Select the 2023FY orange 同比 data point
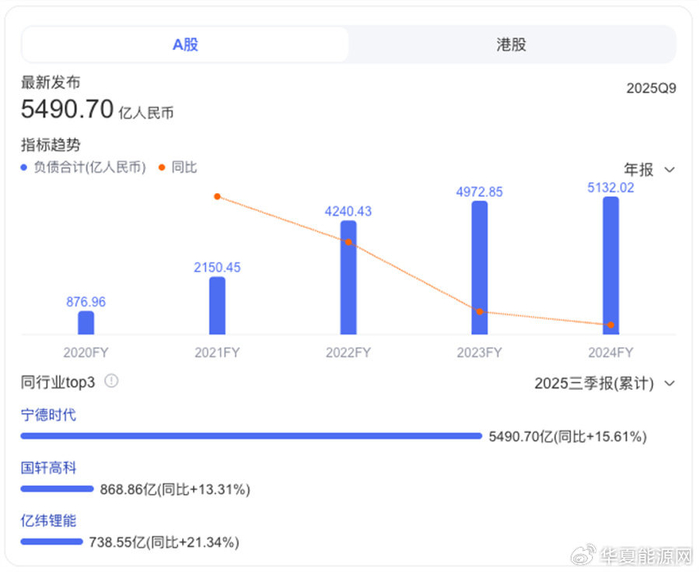The image size is (700, 572). click(480, 312)
